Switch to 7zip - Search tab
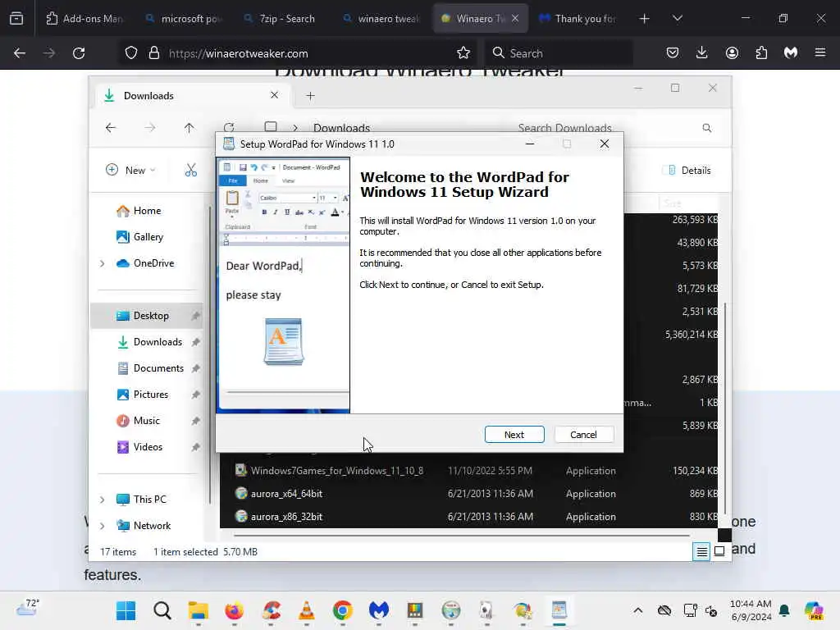Image resolution: width=840 pixels, height=630 pixels. pos(281,19)
